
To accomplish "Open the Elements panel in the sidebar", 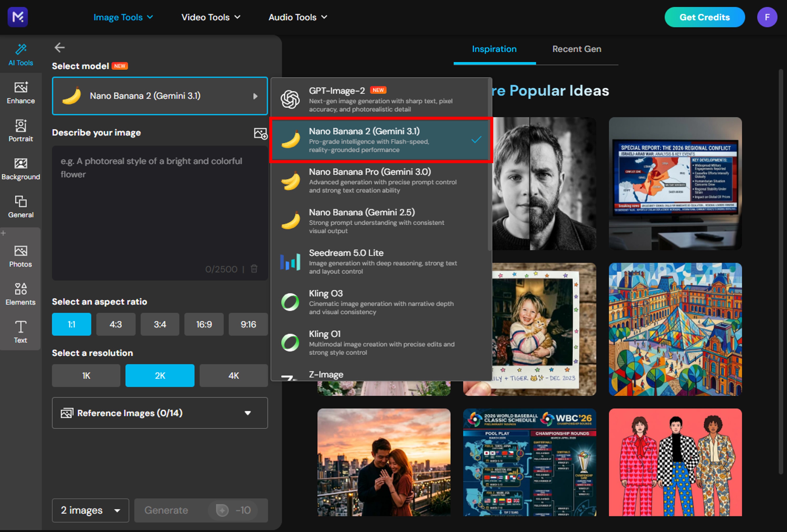I will coord(21,294).
